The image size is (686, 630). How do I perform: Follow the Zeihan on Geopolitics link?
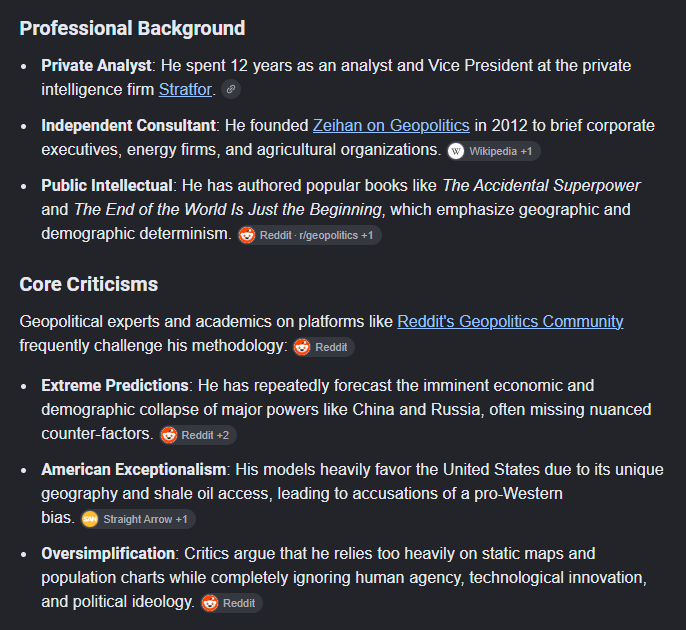tap(391, 126)
